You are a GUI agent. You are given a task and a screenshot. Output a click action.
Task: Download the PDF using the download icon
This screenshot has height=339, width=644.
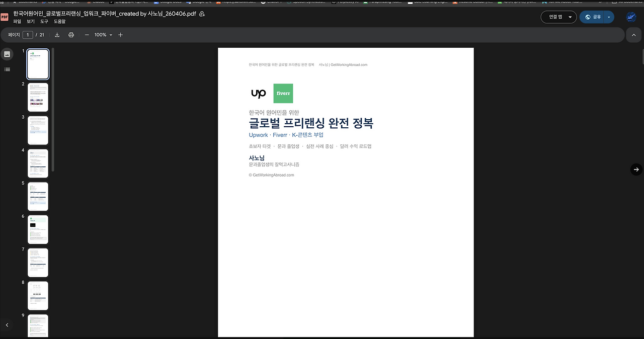pos(57,35)
